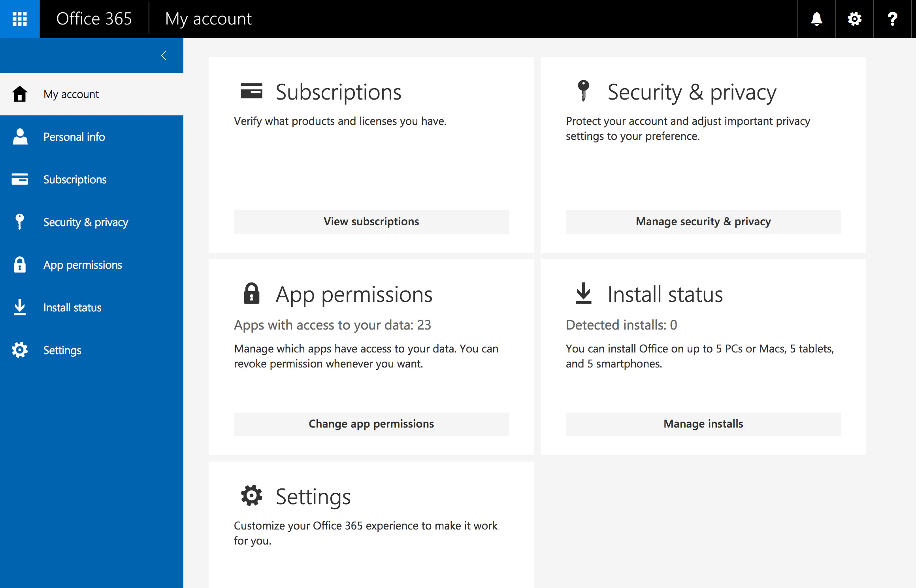This screenshot has width=916, height=588.
Task: Click the Settings tile heading
Action: point(313,497)
